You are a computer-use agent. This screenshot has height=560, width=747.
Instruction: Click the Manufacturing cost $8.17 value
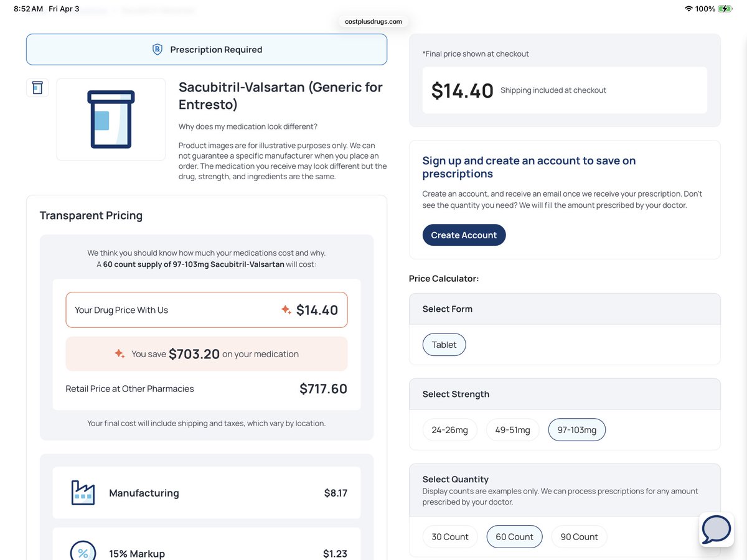pyautogui.click(x=336, y=493)
